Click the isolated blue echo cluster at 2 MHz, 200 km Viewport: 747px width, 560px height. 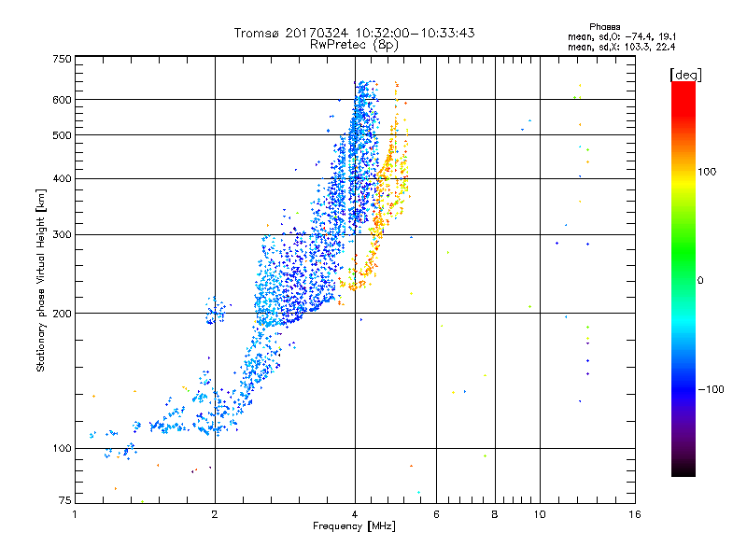216,311
